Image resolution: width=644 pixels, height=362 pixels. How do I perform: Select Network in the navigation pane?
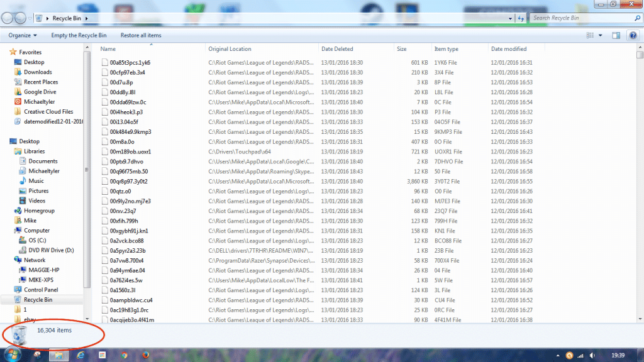point(35,260)
